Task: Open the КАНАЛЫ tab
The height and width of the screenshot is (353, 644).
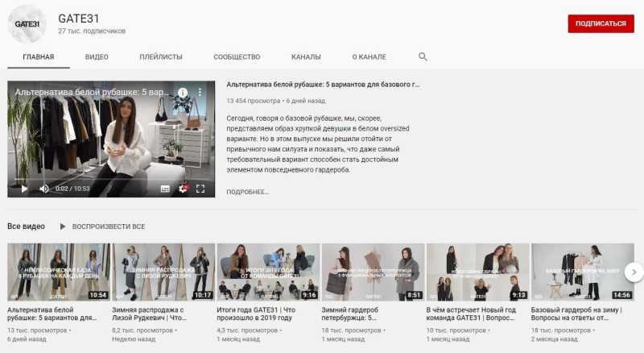Action: (306, 56)
